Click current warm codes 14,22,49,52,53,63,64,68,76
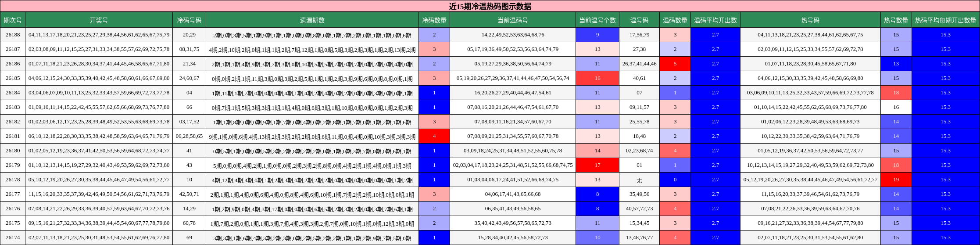The width and height of the screenshot is (980, 245). point(513,35)
